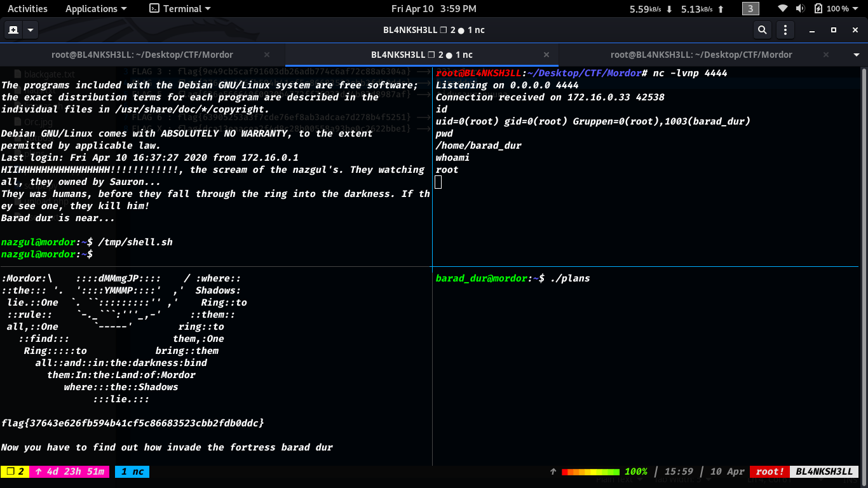Open the search icon in the header bar

click(762, 30)
